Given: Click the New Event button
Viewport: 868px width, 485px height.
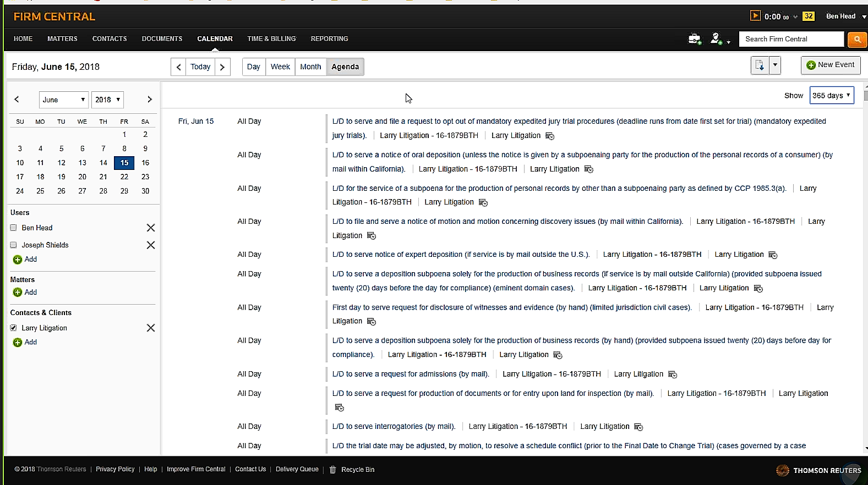Looking at the screenshot, I should (830, 65).
